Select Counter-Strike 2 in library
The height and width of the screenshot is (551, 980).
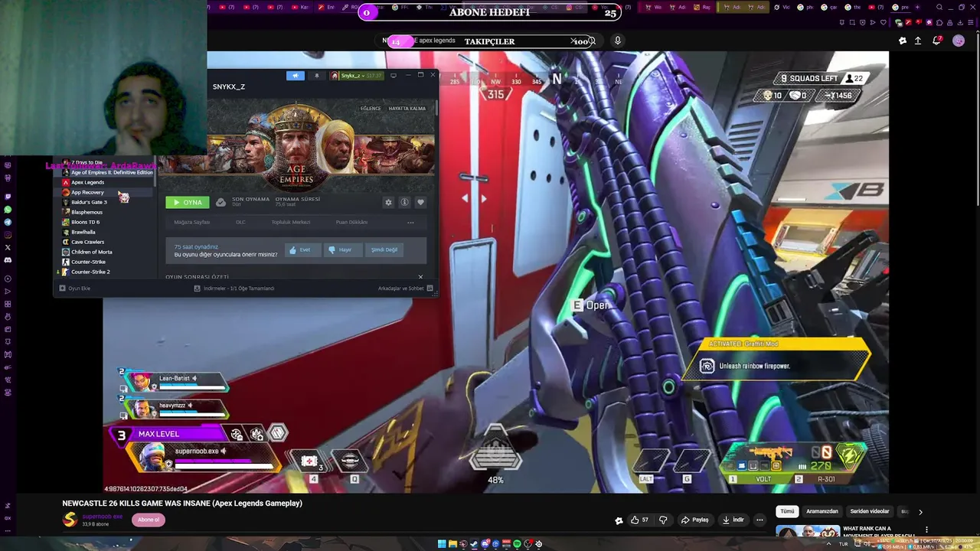pyautogui.click(x=90, y=272)
